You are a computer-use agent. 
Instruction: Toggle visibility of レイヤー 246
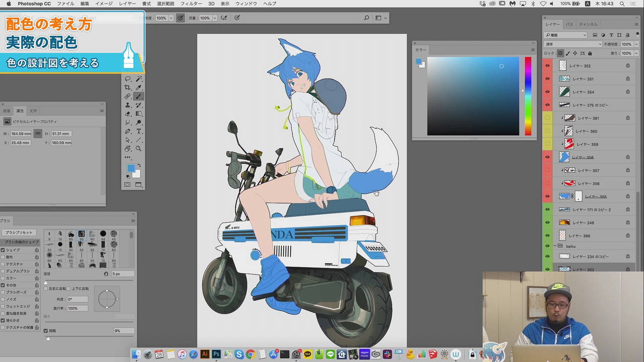point(547,223)
